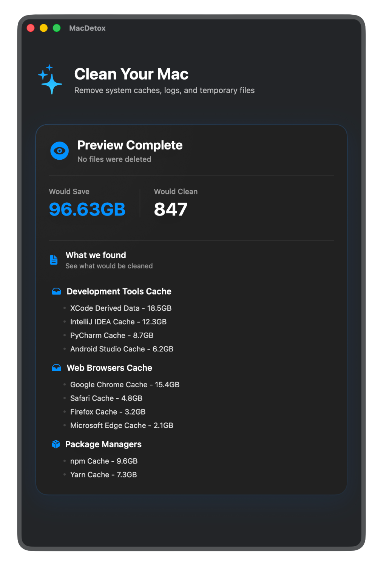Click the box icon beside Package Managers
This screenshot has width=392, height=567.
pos(56,444)
